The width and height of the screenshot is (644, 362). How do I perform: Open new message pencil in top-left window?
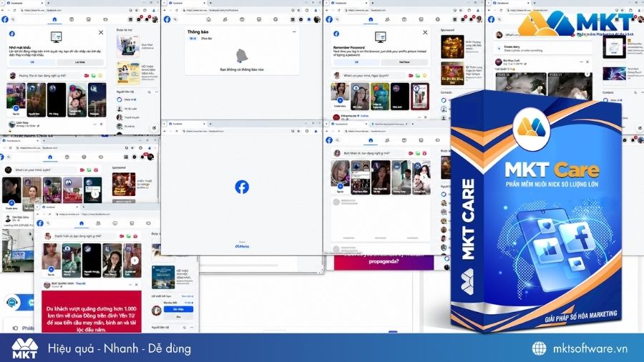click(154, 128)
